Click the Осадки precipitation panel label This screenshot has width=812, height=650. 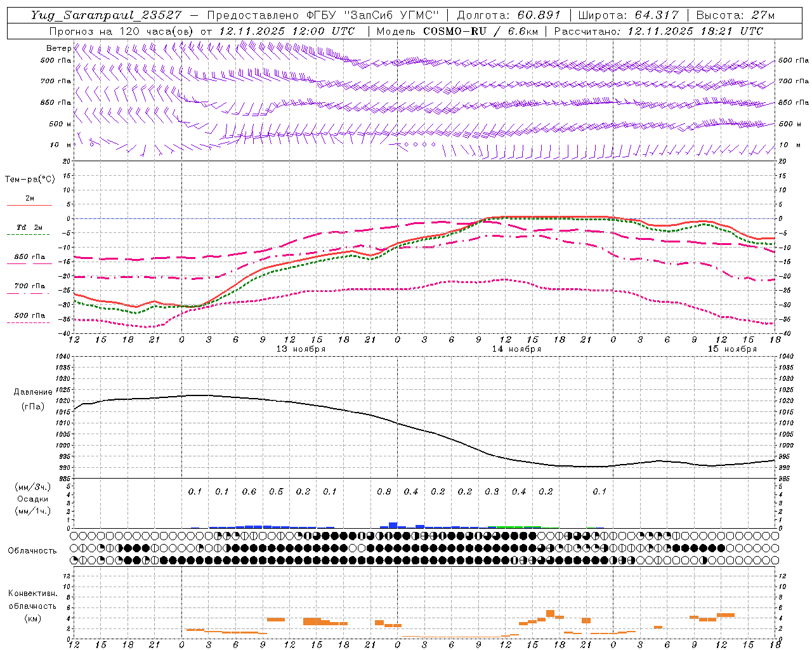point(33,500)
